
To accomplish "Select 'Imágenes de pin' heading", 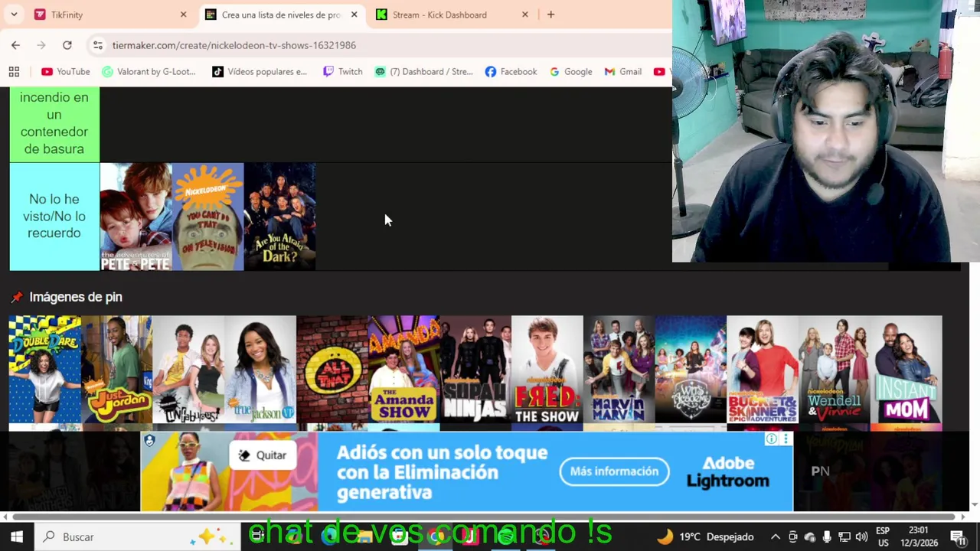I will (x=76, y=297).
